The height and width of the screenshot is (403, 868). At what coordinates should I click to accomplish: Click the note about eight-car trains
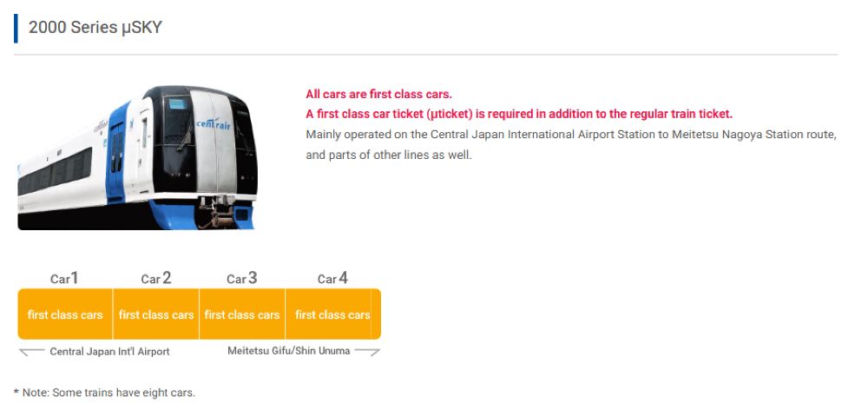(x=104, y=393)
